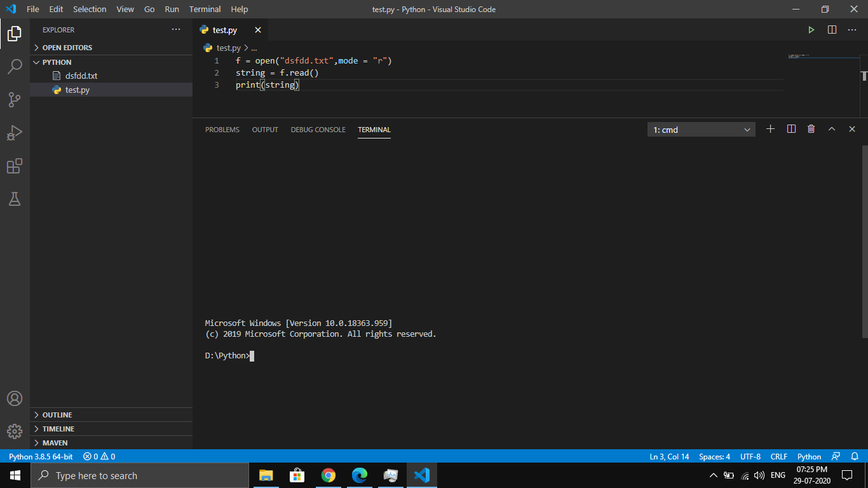Open Windows action center notifications
868x488 pixels.
pos(846,475)
